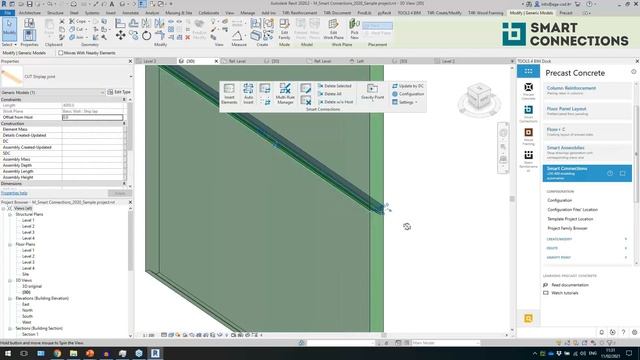Image resolution: width=640 pixels, height=360 pixels.
Task: Click the yellow icon at BIM Dock bottom
Action: 528,318
